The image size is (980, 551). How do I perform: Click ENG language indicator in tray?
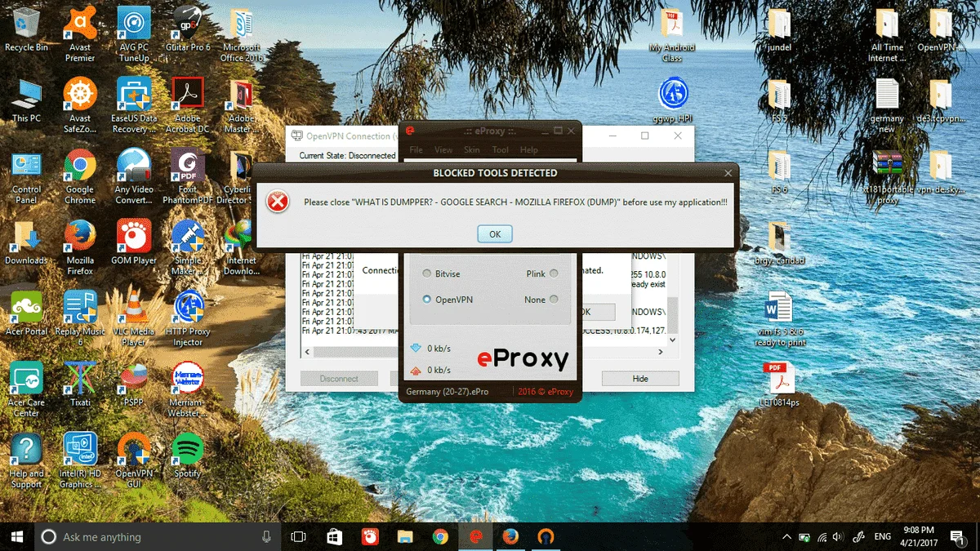coord(883,536)
